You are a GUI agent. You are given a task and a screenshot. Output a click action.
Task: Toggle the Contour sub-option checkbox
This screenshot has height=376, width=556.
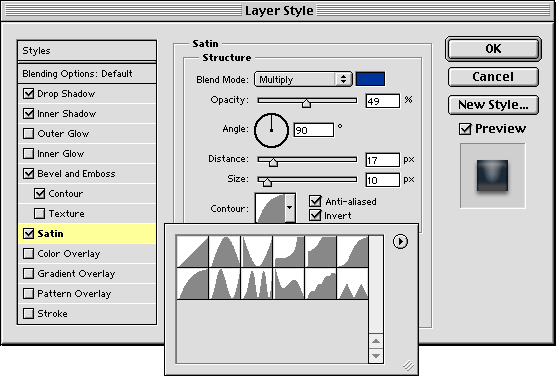coord(39,194)
